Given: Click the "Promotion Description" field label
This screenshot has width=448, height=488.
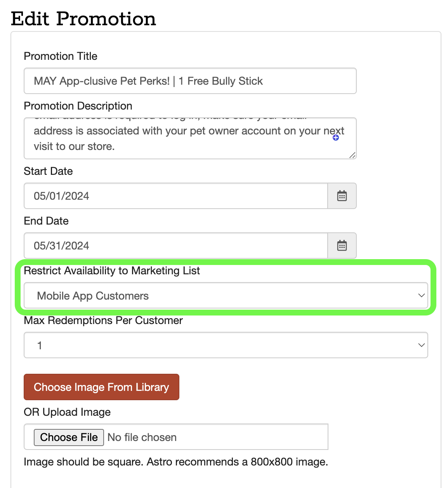Looking at the screenshot, I should pyautogui.click(x=78, y=106).
